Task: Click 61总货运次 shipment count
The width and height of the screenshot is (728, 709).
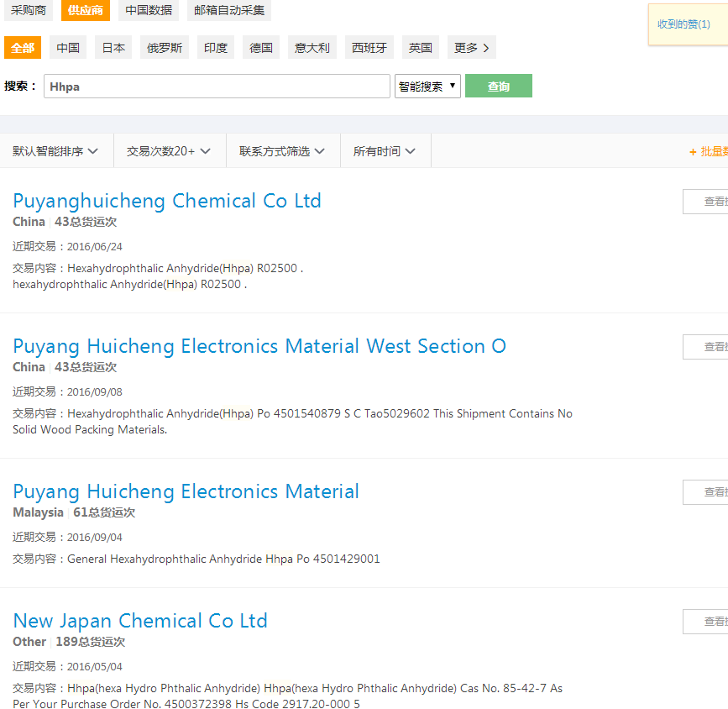Action: coord(104,513)
